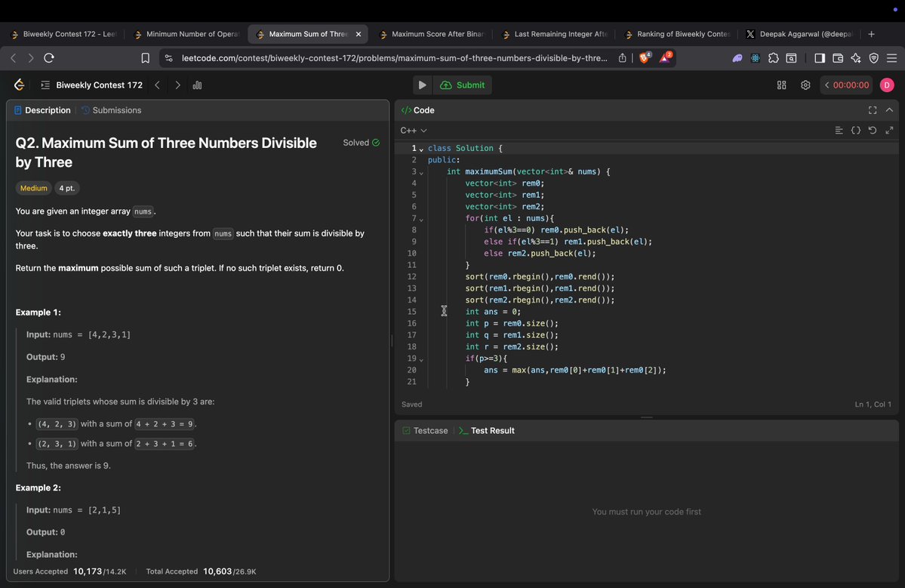Image resolution: width=905 pixels, height=588 pixels.
Task: Open the VPN shield icon
Action: pos(874,57)
